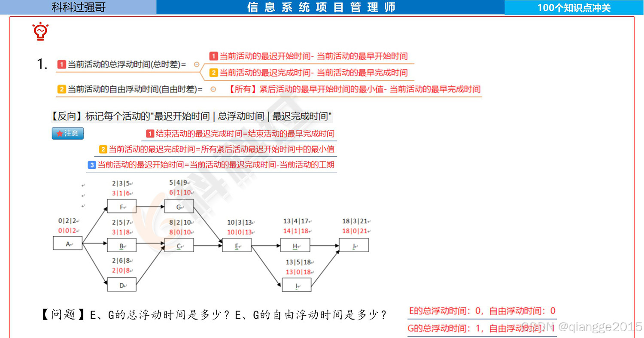Click activity node F in diagram
This screenshot has height=338, width=644.
pos(122,206)
